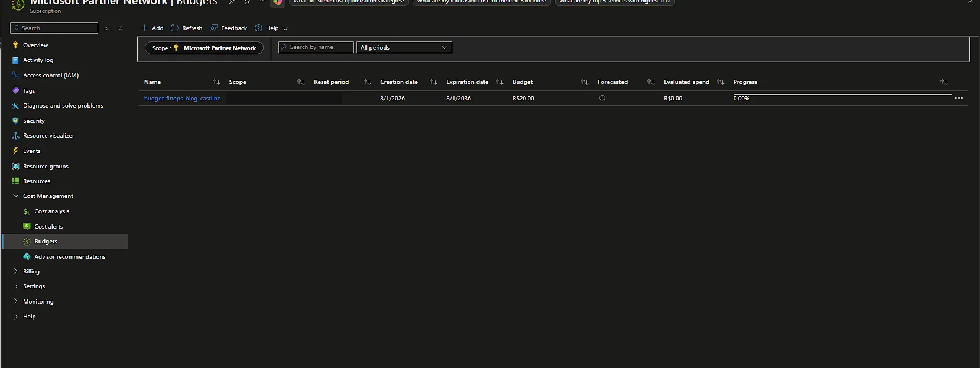The width and height of the screenshot is (980, 368).
Task: Sort by Reset period column arrows
Action: (x=367, y=82)
